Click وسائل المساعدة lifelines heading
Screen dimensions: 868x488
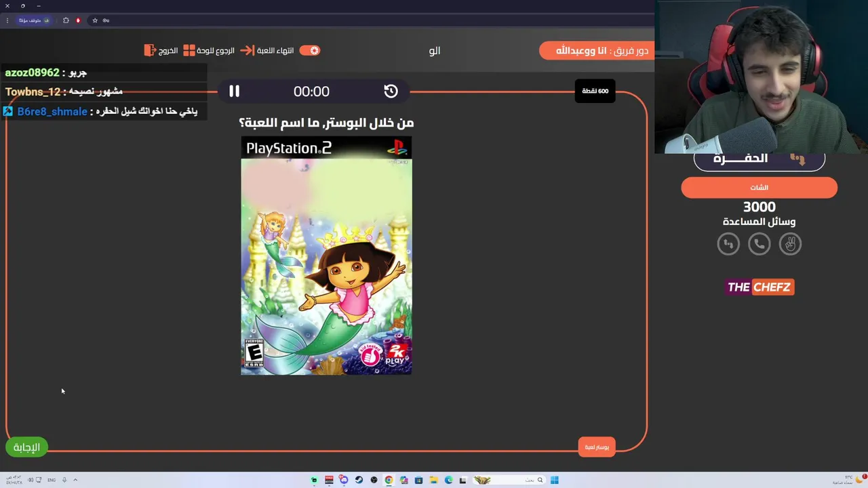759,222
